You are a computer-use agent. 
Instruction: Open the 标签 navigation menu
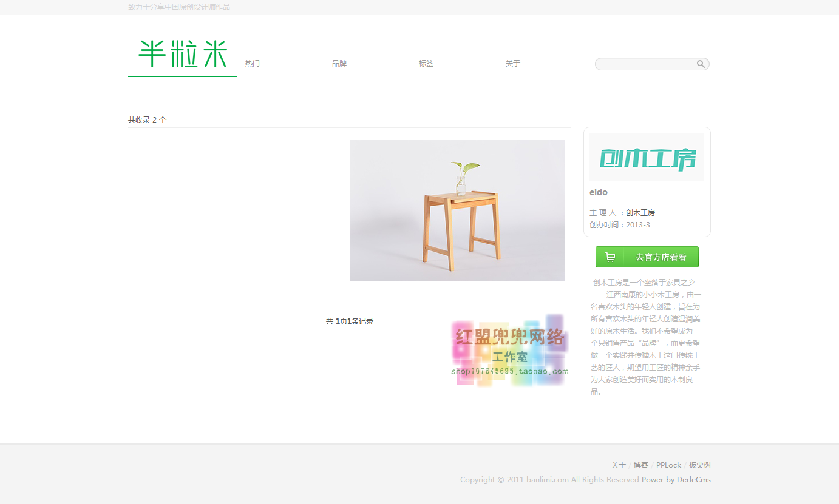(x=426, y=64)
